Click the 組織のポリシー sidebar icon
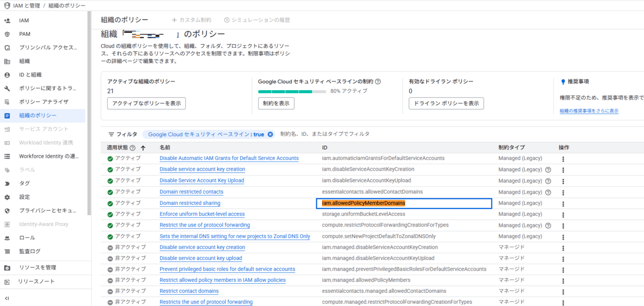Viewport: 644px width, 306px height. 7,116
